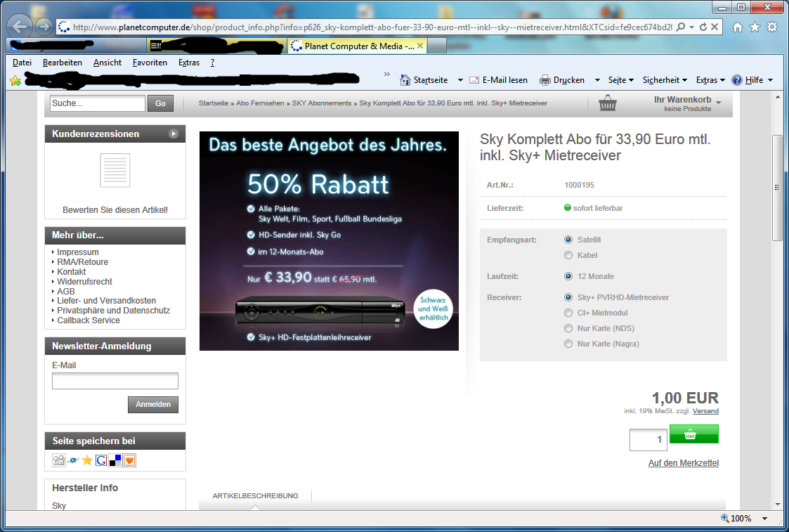This screenshot has height=532, width=789.
Task: Click the Drucken printer icon
Action: pyautogui.click(x=545, y=80)
